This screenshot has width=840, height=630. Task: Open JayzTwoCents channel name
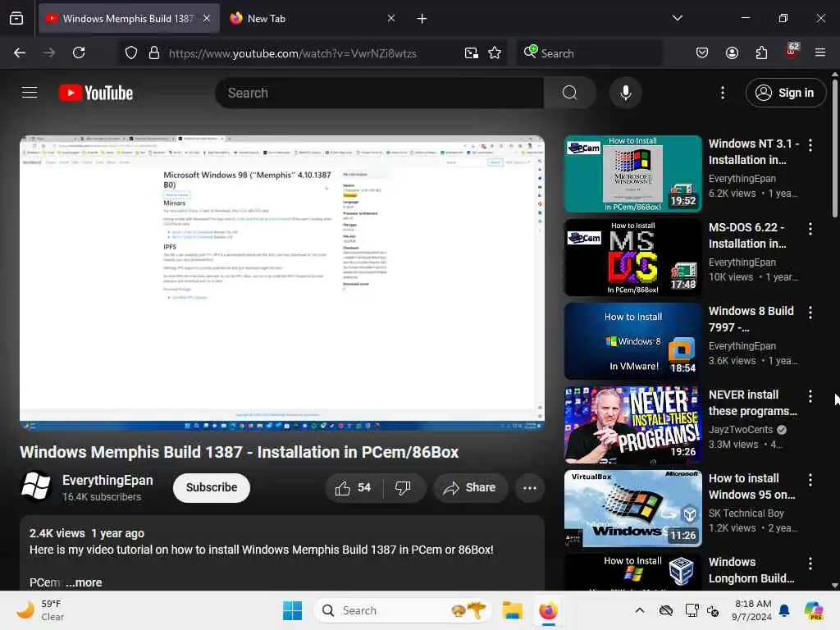[x=741, y=429]
